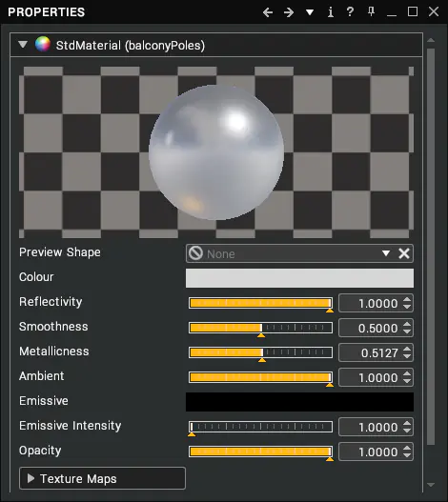Clear the Preview Shape selection
Viewport: 448px width, 502px height.
[x=404, y=253]
